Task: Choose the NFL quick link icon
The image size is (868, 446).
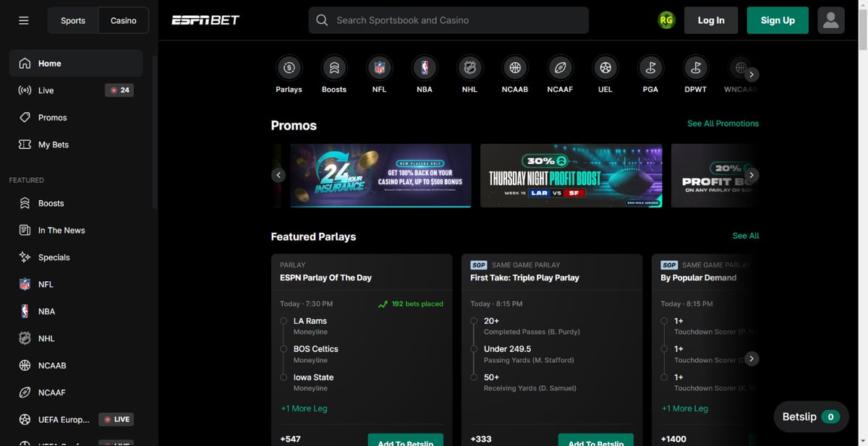Action: click(x=379, y=68)
